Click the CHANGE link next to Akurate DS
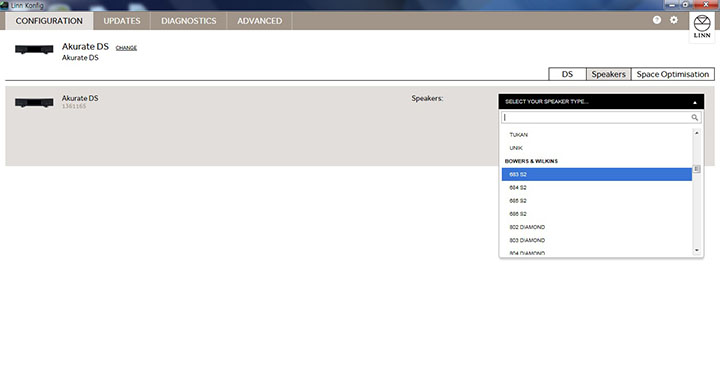Image resolution: width=720 pixels, height=384 pixels. coord(126,48)
